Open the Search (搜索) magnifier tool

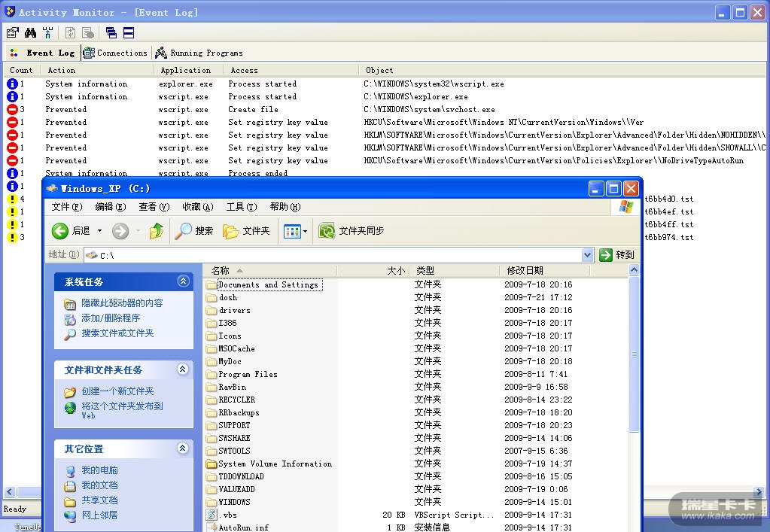(193, 231)
